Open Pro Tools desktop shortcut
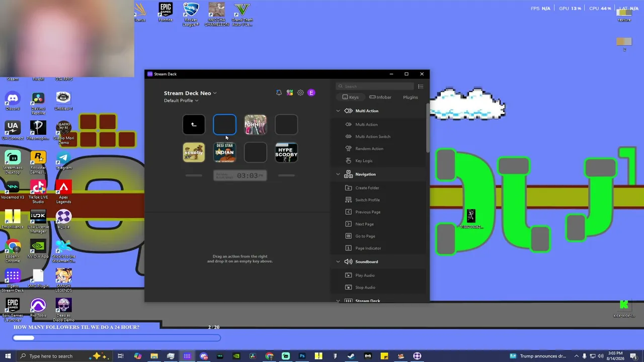 (38, 308)
